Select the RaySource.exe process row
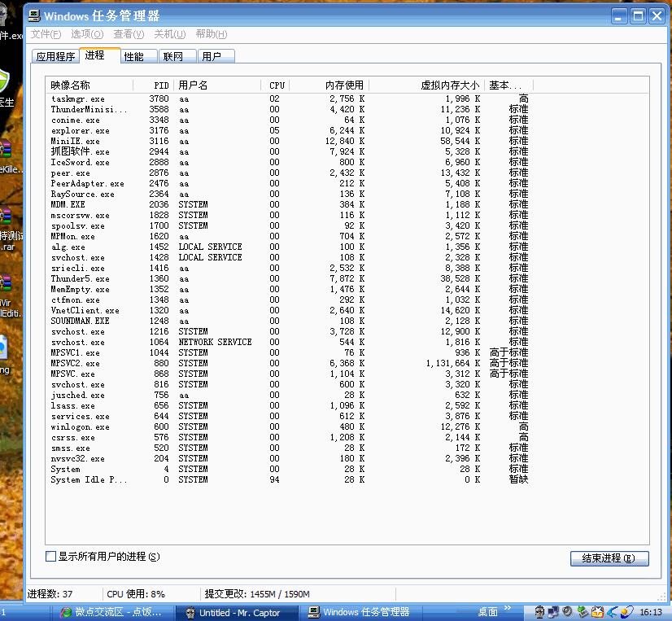Screen dimensions: 672x621 coord(290,194)
